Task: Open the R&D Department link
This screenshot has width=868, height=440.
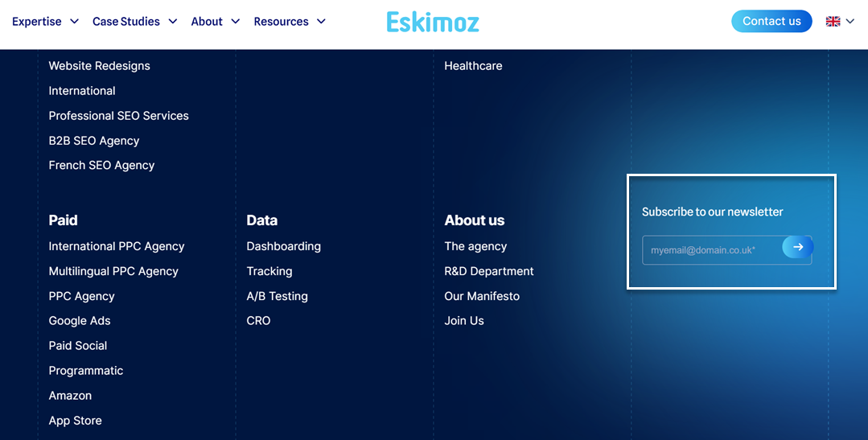Action: pos(489,271)
